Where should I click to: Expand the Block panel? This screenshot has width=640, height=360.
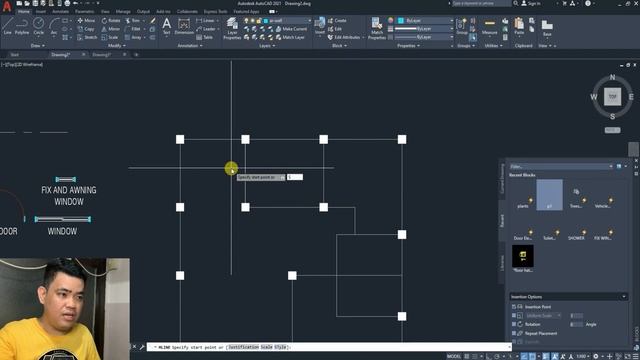click(339, 46)
